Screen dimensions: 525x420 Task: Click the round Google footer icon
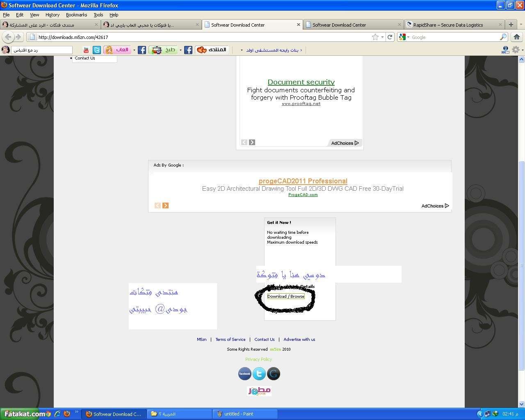[x=274, y=374]
